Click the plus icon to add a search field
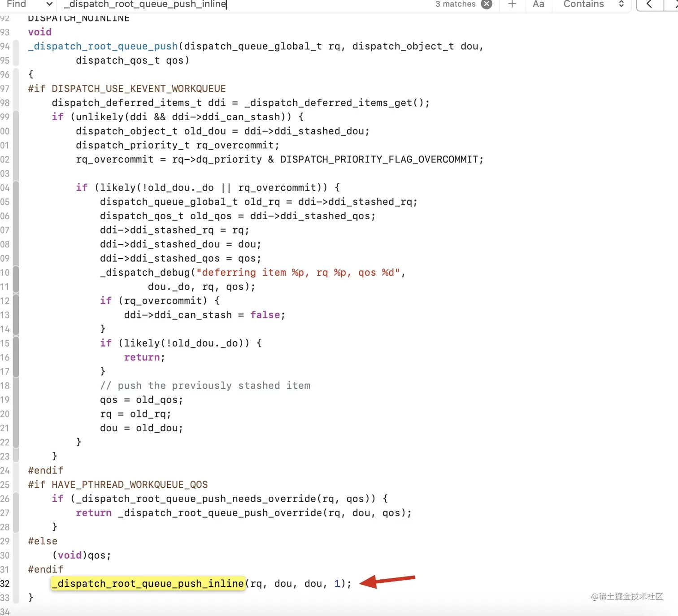This screenshot has width=678, height=616. pos(512,4)
